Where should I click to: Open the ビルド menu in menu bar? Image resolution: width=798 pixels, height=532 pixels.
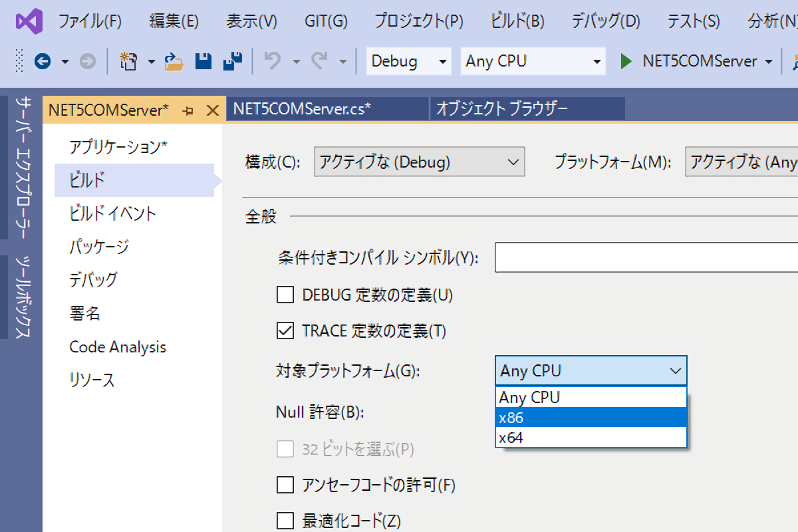tap(517, 21)
